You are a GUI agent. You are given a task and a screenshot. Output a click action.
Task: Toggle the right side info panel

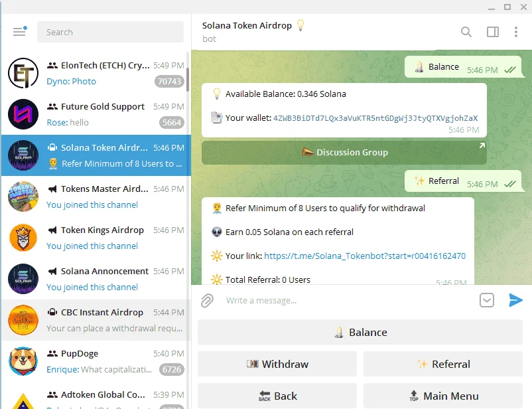click(x=493, y=32)
